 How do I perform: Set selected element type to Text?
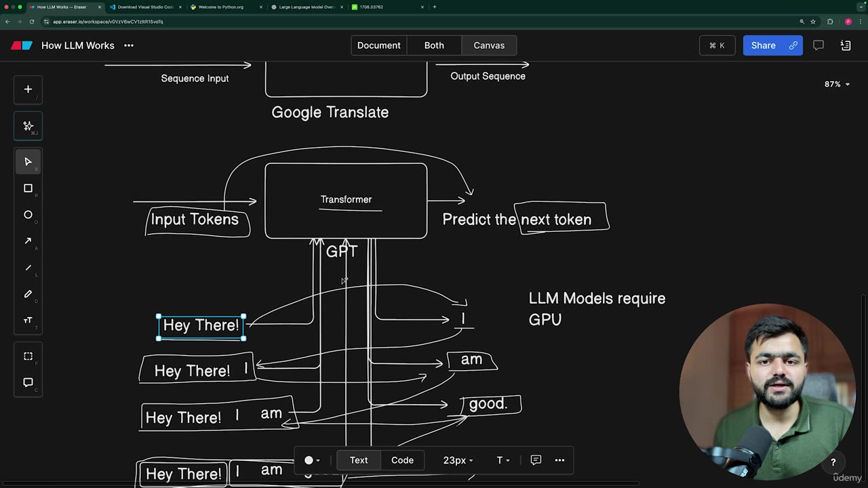(x=359, y=460)
